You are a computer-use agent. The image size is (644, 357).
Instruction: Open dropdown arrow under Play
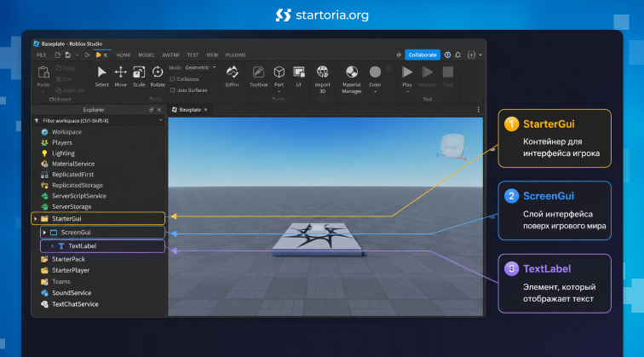coord(407,92)
